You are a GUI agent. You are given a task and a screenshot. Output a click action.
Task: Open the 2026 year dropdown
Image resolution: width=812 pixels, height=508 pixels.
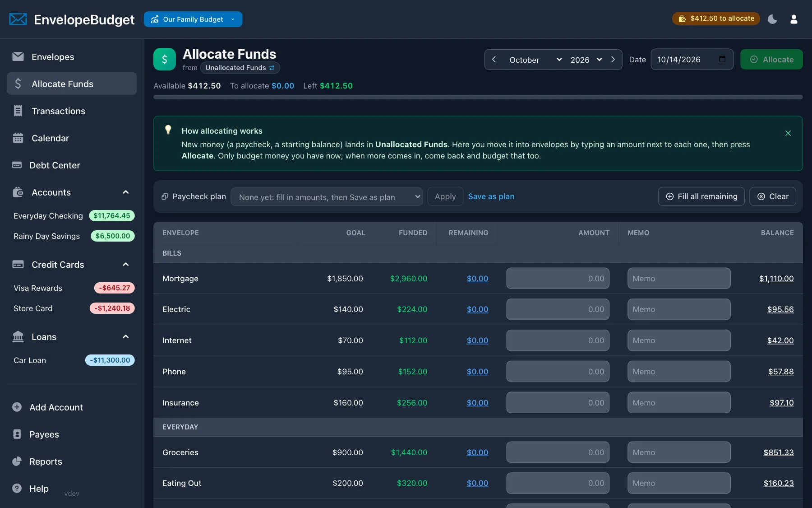pyautogui.click(x=586, y=60)
